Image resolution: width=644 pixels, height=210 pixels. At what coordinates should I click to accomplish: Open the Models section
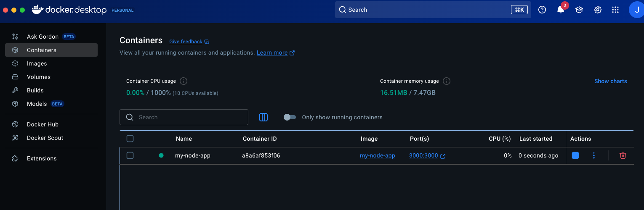point(51,104)
